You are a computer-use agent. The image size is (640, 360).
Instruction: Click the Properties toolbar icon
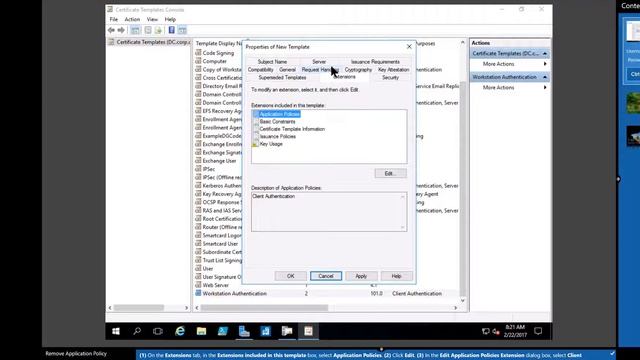point(148,30)
